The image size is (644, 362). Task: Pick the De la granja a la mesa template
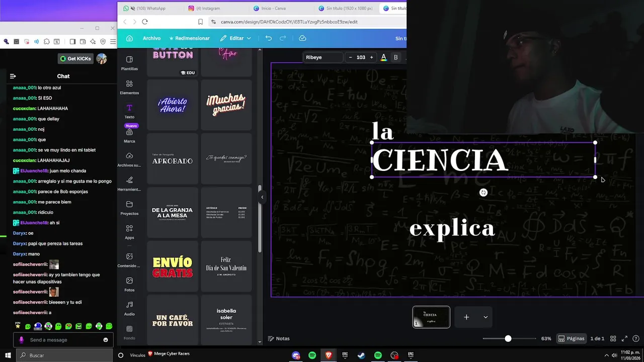[x=173, y=212]
